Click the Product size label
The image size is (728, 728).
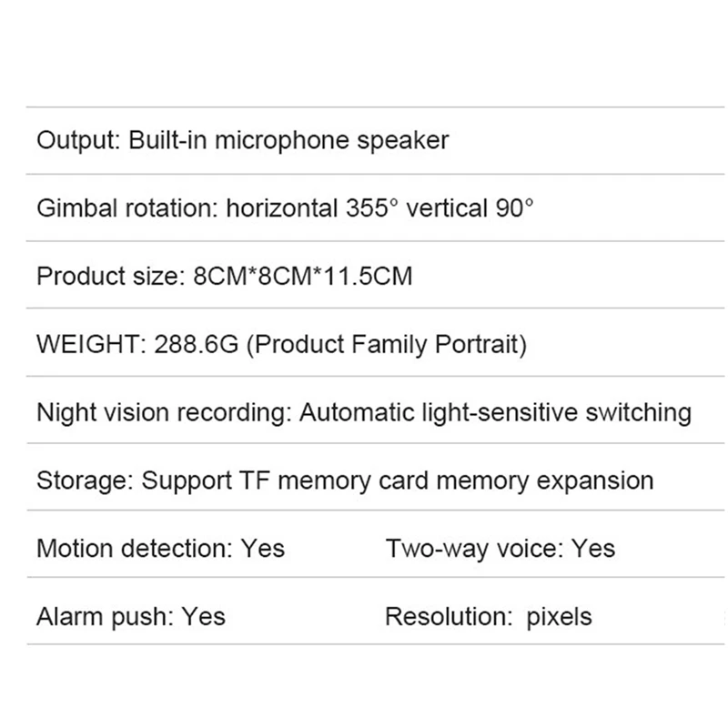[x=106, y=276]
